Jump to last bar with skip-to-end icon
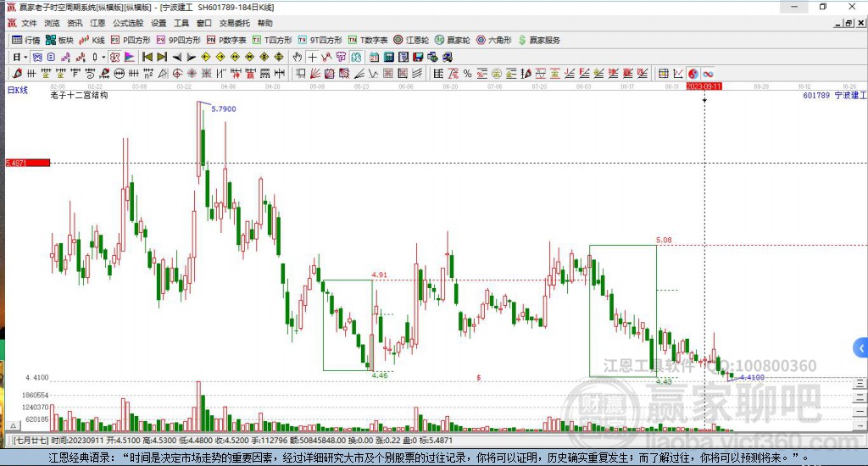868x466 pixels. point(162,57)
